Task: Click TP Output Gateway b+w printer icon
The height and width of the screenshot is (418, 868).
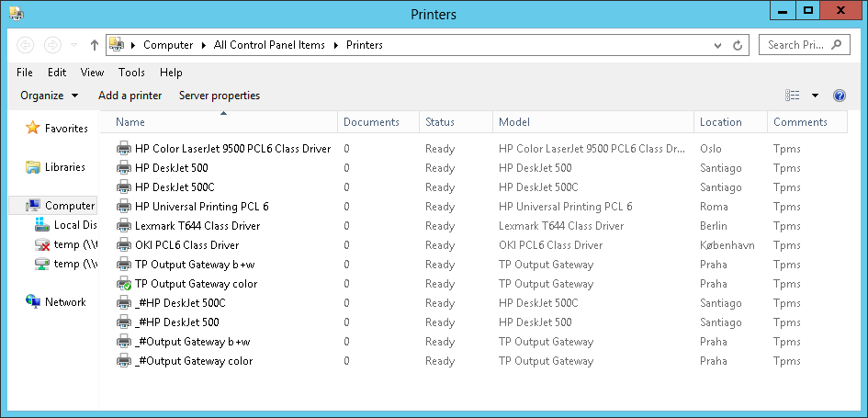Action: click(124, 265)
